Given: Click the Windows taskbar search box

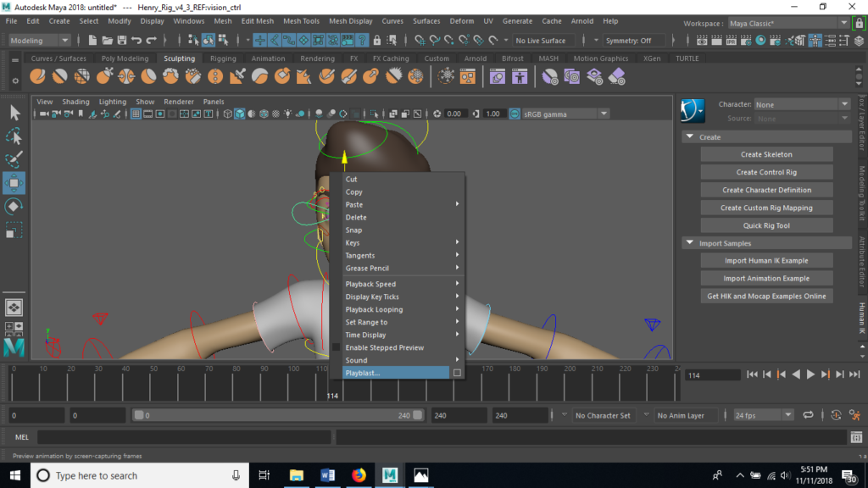Looking at the screenshot, I should pos(138,475).
